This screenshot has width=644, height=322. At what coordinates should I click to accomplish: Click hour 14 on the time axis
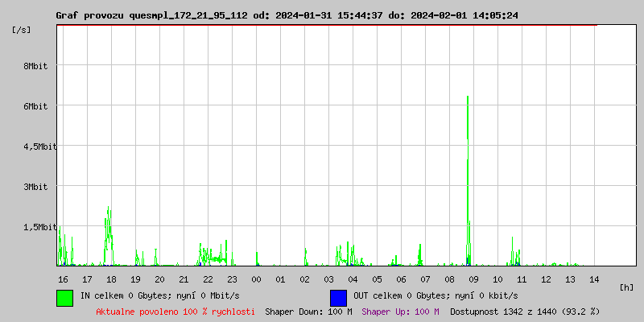594,279
